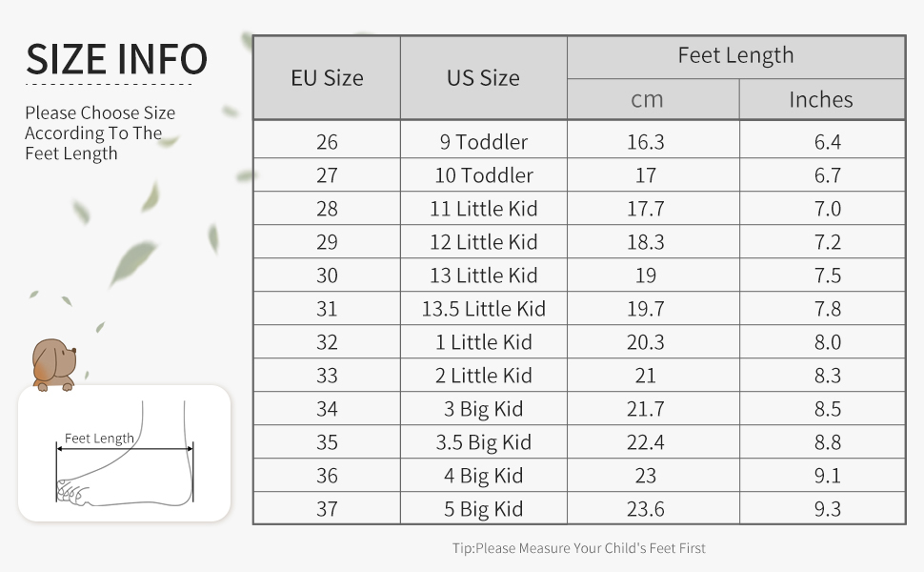Click the 8.0 inches value
The image size is (924, 572).
(x=828, y=342)
